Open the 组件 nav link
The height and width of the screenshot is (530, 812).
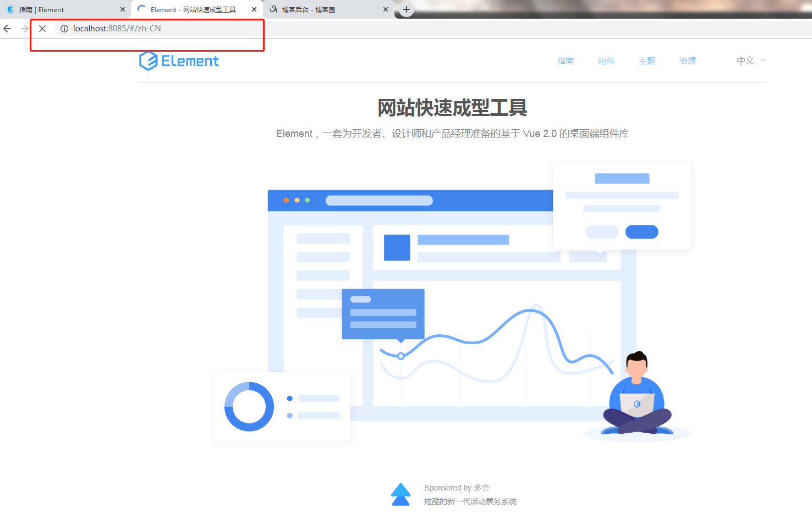click(x=606, y=60)
